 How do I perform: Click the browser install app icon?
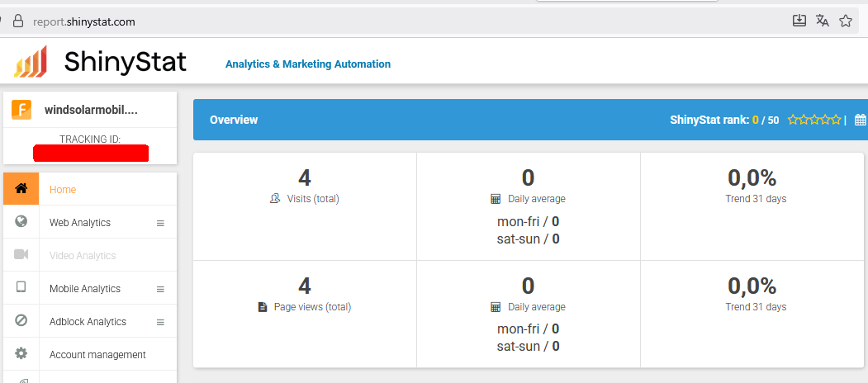(x=799, y=21)
